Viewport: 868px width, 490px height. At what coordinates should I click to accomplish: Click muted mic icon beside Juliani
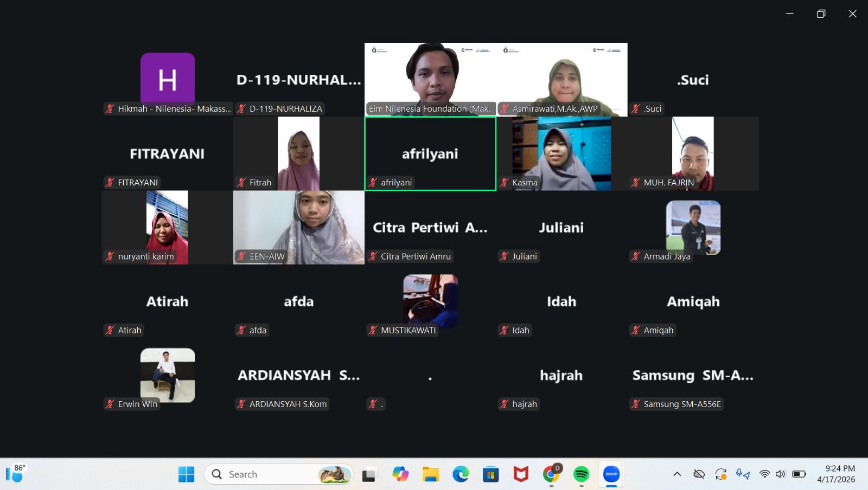(x=504, y=256)
